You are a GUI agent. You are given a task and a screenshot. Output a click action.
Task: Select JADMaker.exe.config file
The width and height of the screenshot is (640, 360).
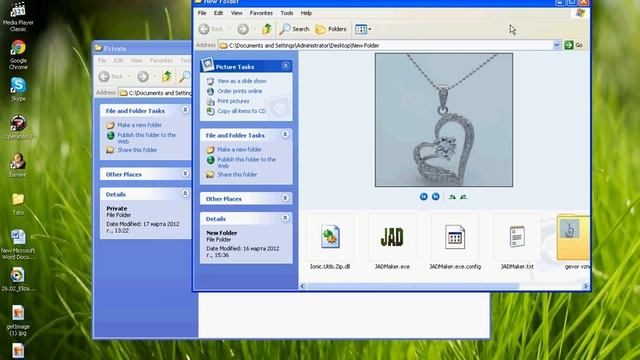pos(455,243)
